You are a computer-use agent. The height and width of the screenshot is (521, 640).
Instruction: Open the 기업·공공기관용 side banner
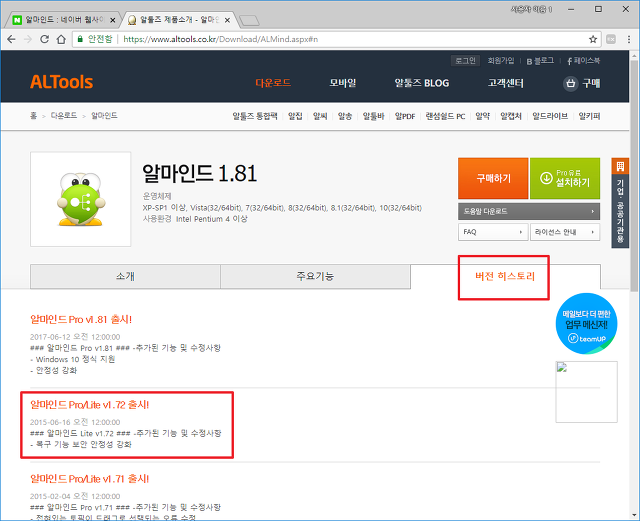pos(620,203)
